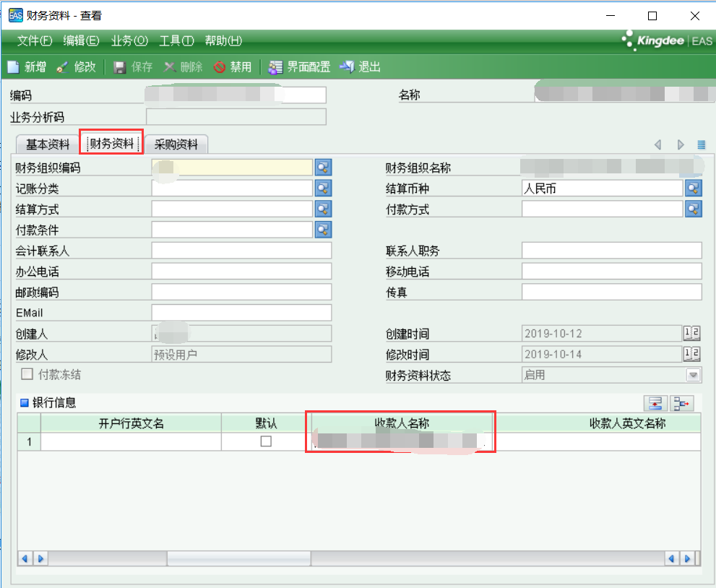Click tab scroll left arrow
This screenshot has height=588, width=716.
658,145
